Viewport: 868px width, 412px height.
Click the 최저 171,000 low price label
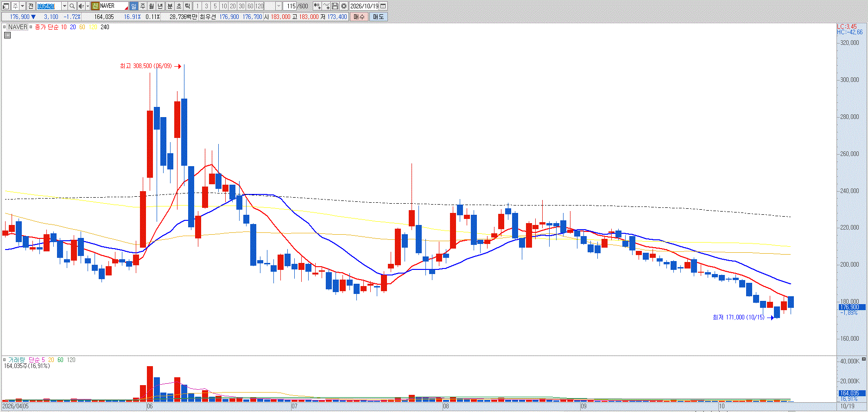point(739,317)
